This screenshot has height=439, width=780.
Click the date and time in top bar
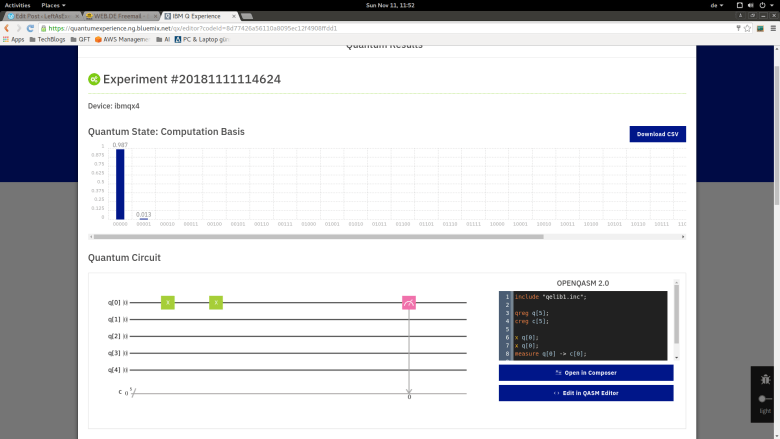click(x=390, y=5)
